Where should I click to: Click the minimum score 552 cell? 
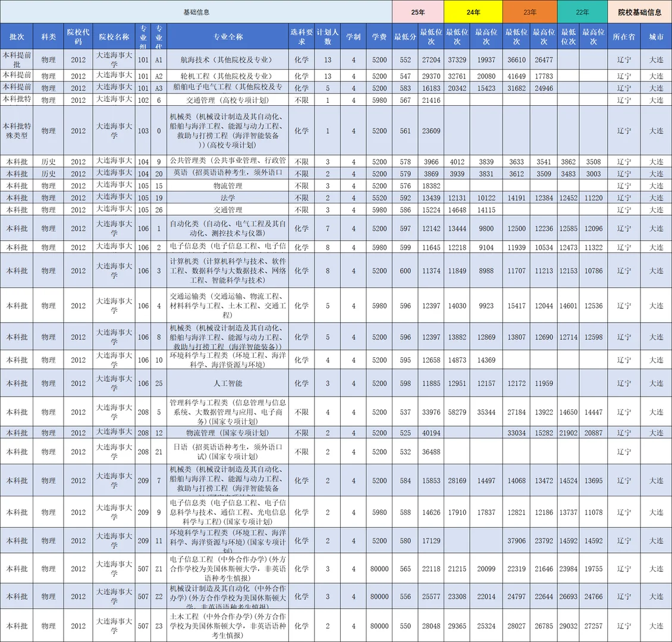[406, 60]
